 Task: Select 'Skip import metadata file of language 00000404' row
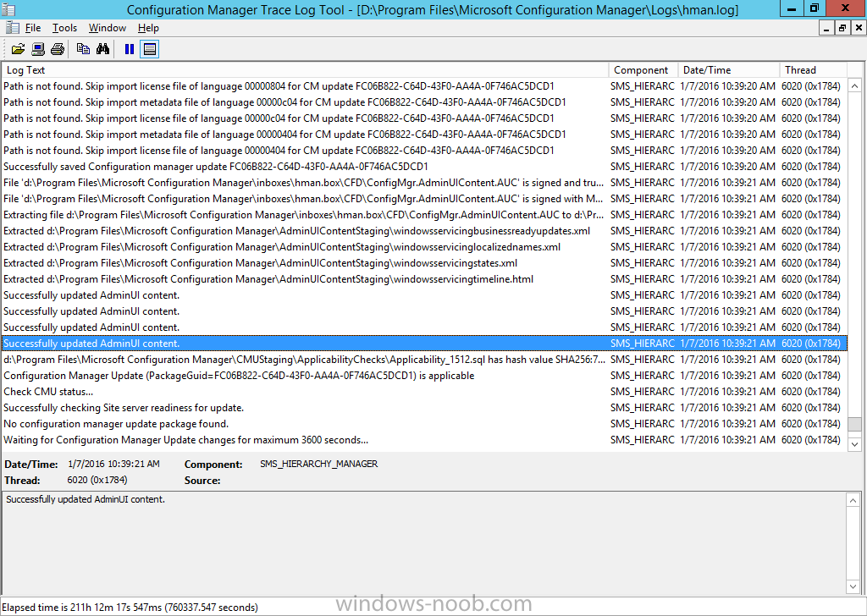tap(424, 135)
